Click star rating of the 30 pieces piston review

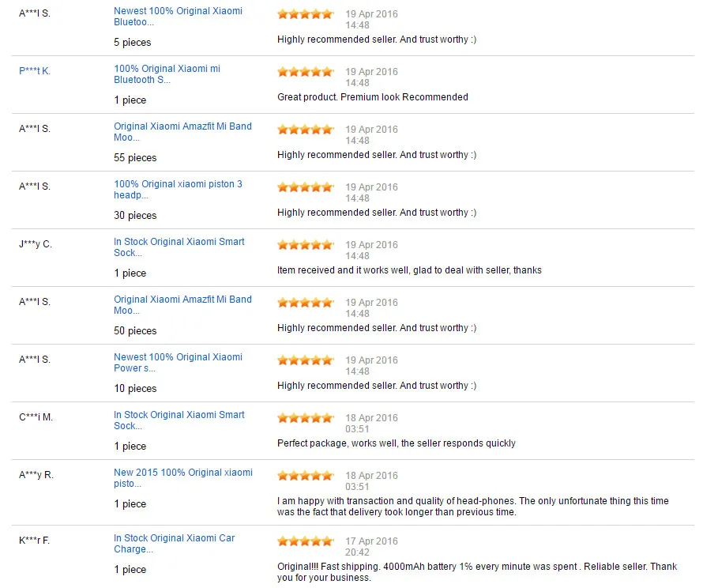click(306, 187)
